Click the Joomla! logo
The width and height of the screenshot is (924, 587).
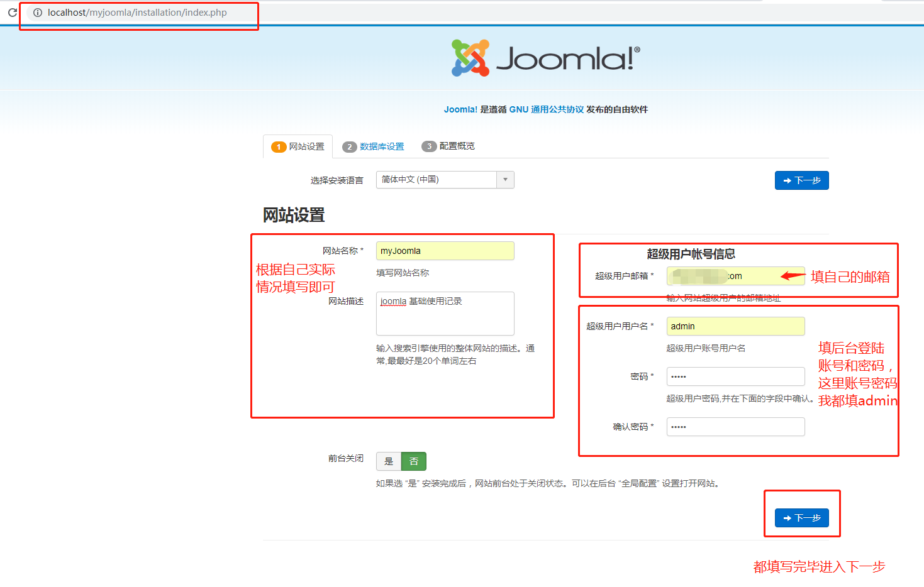coord(546,58)
